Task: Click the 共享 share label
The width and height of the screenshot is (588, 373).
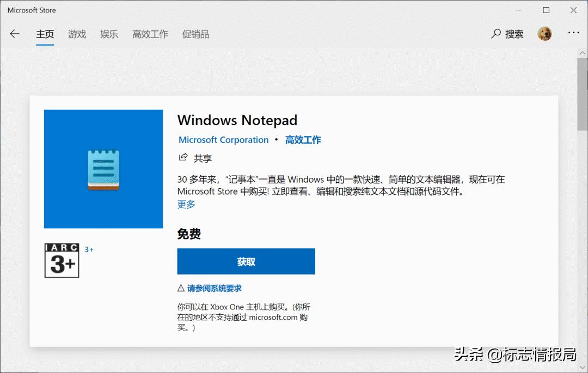Action: 203,158
